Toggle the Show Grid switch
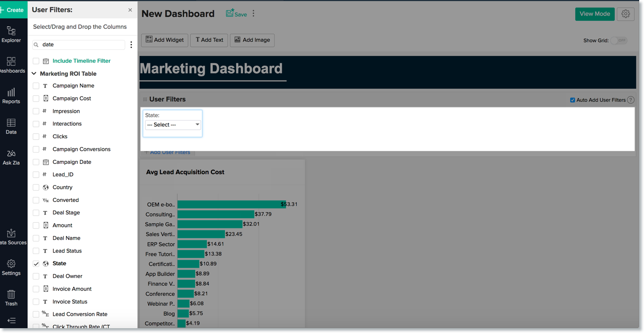This screenshot has width=644, height=333. (x=619, y=40)
